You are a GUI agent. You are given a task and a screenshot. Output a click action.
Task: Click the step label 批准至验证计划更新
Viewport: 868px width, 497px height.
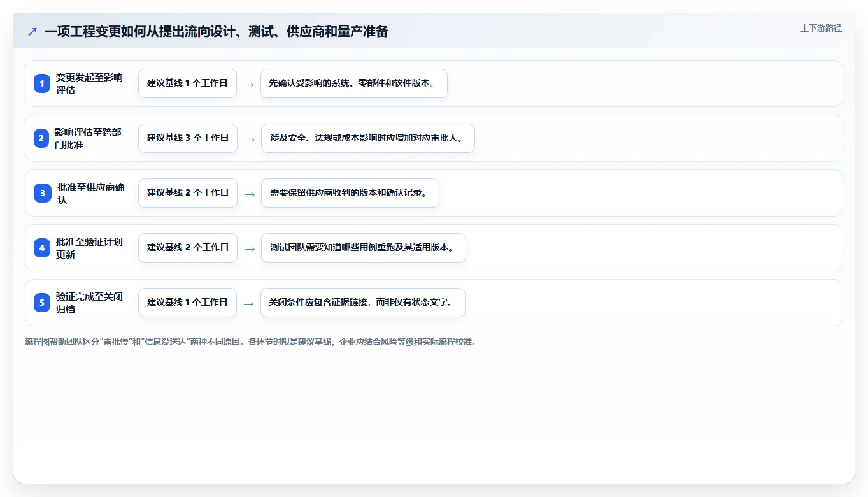point(89,248)
